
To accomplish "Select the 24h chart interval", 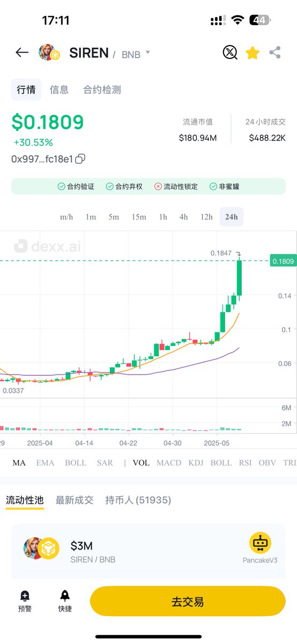I will coord(232,217).
